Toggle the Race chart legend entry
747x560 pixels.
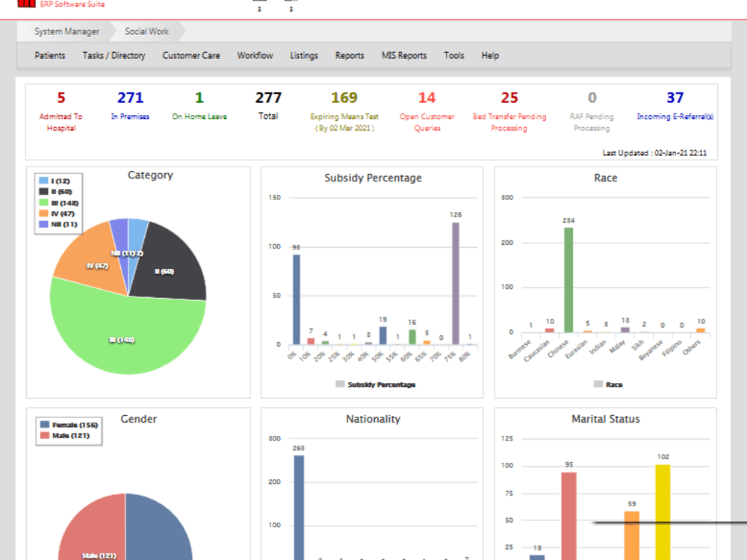pyautogui.click(x=608, y=385)
